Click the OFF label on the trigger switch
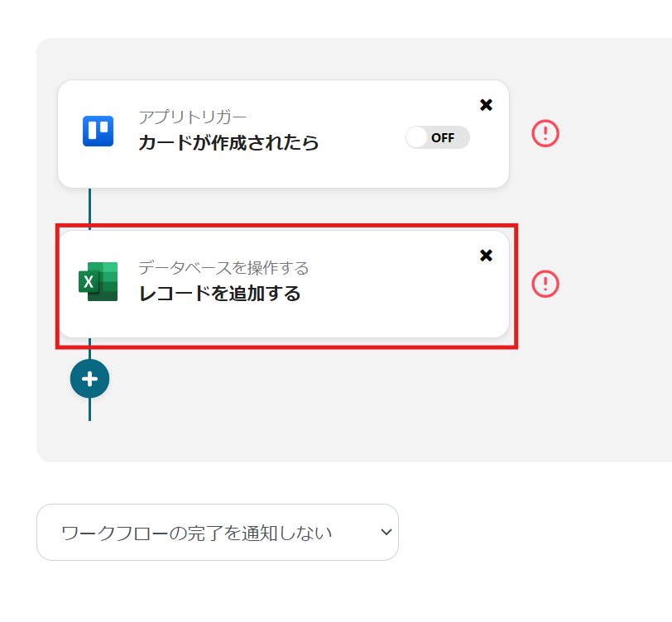The height and width of the screenshot is (622, 672). pyautogui.click(x=444, y=138)
